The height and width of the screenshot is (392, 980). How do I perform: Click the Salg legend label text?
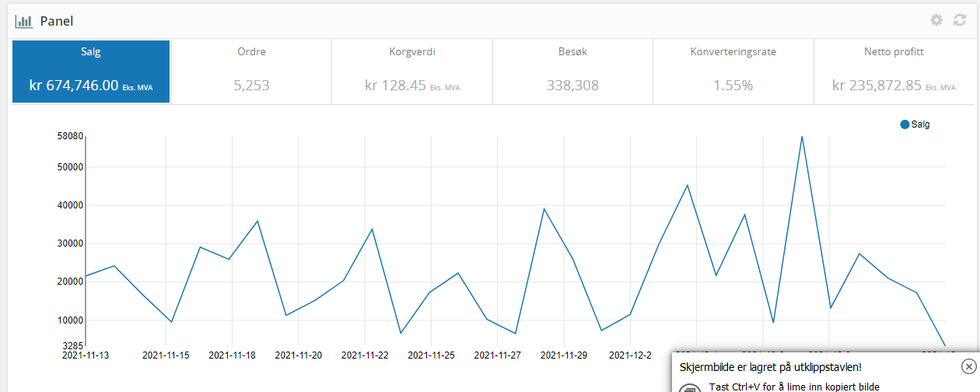[920, 124]
